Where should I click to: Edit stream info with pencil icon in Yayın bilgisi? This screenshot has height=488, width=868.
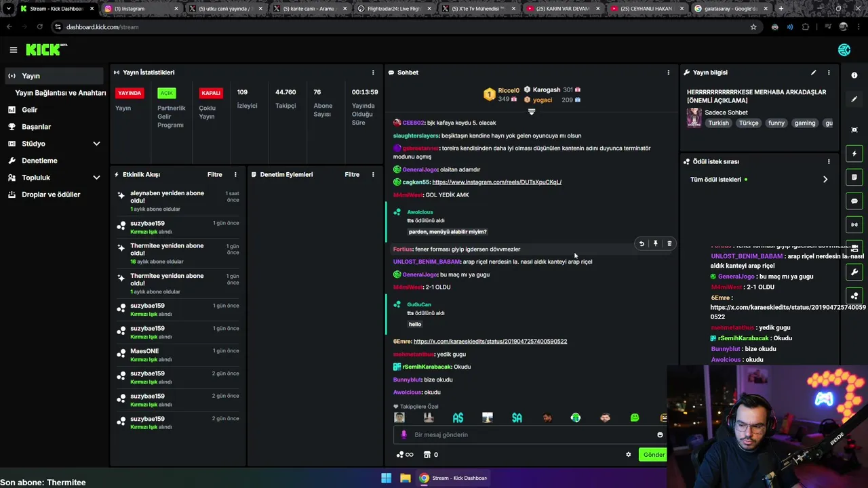(813, 73)
